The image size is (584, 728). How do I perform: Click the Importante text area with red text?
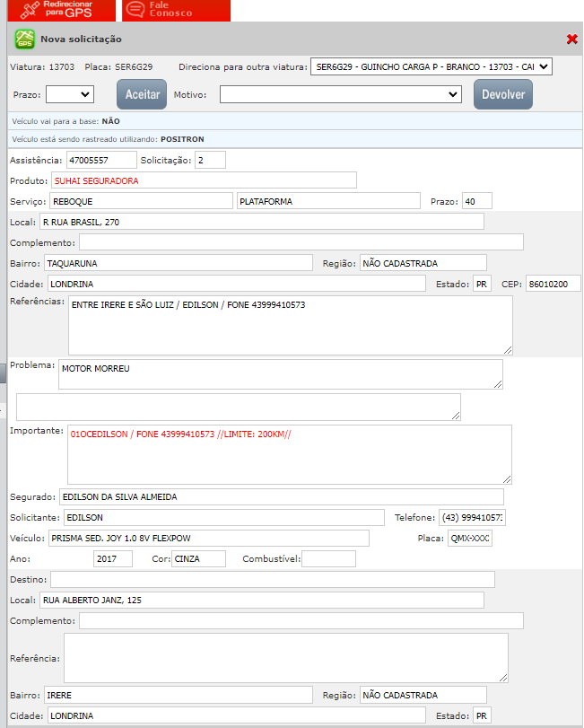coord(289,454)
